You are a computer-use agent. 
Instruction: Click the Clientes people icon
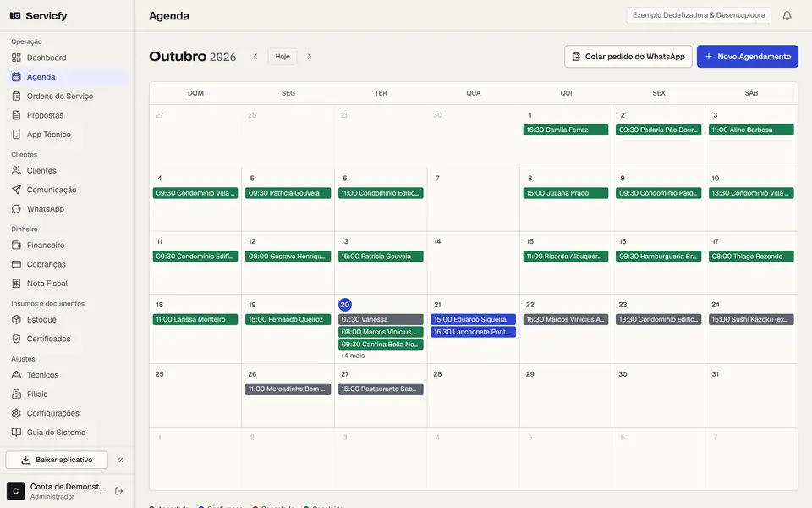tap(17, 170)
